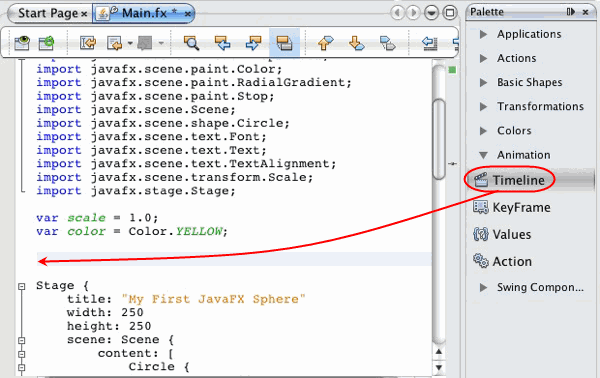This screenshot has height=378, width=600.
Task: Click the current line mark in error stripe
Action: tap(453, 164)
